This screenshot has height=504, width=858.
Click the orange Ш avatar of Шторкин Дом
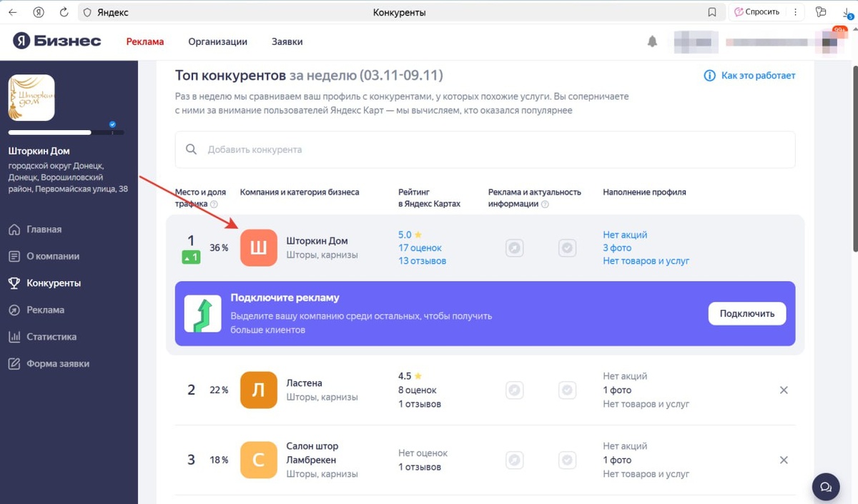pyautogui.click(x=259, y=248)
